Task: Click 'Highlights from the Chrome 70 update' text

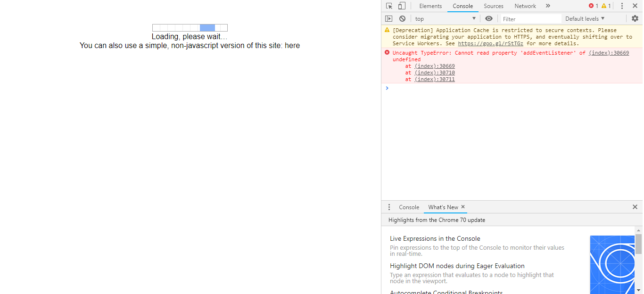Action: tap(437, 220)
